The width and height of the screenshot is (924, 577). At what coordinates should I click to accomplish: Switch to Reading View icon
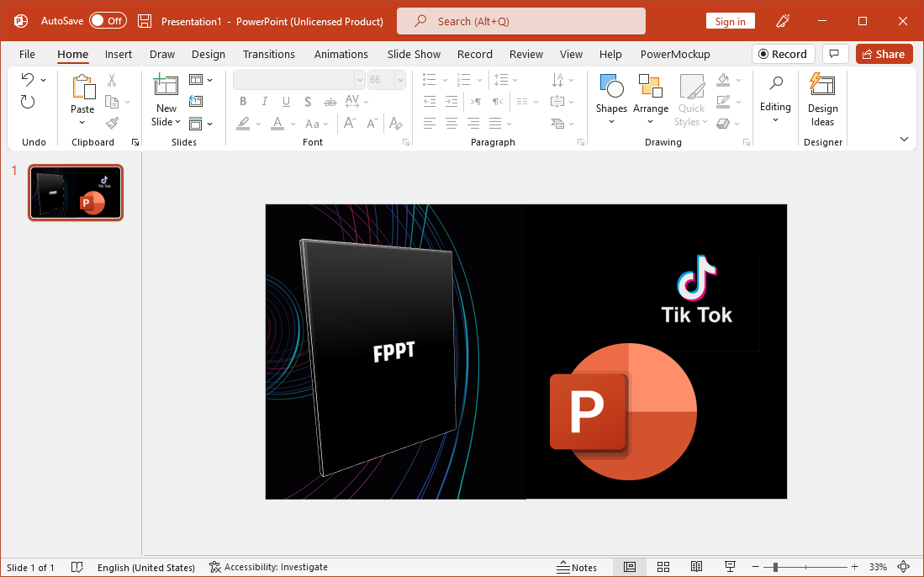pos(696,567)
